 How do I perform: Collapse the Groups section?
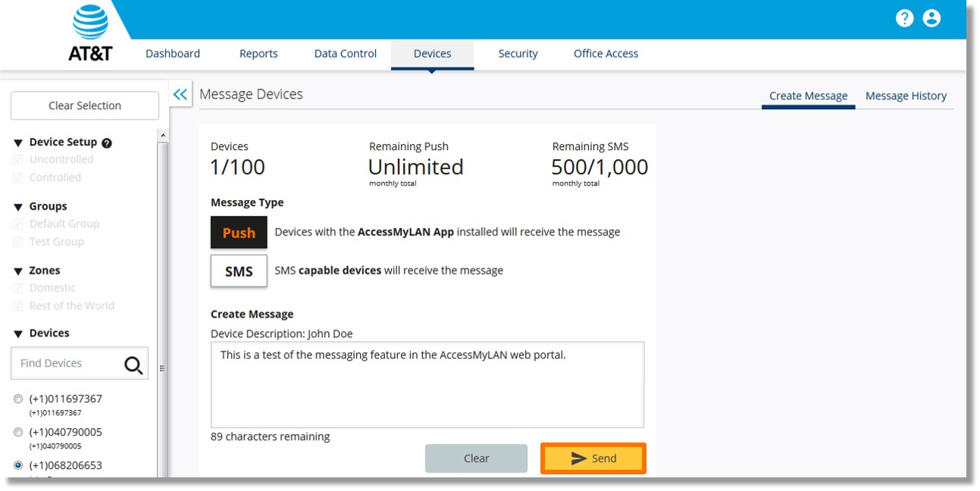[18, 207]
